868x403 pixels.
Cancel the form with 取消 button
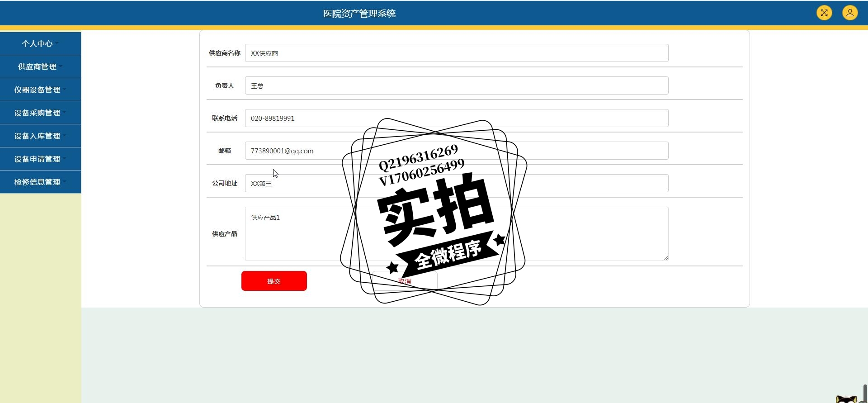(x=405, y=281)
